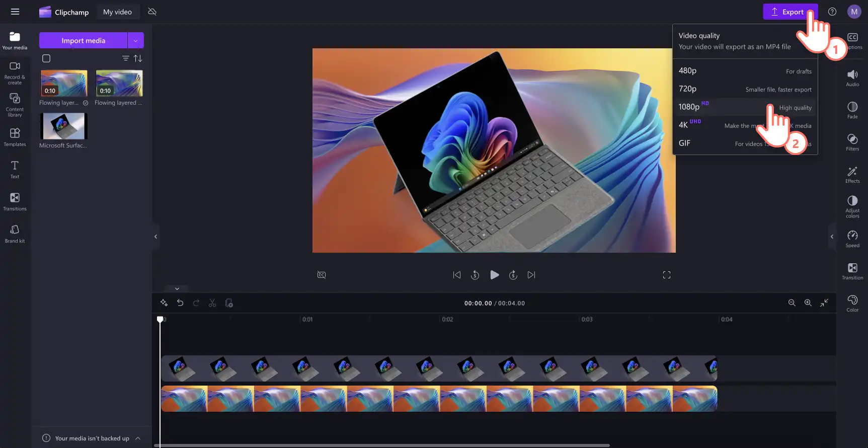Screen dimensions: 868x448
Task: Select GIF export option
Action: click(x=745, y=143)
